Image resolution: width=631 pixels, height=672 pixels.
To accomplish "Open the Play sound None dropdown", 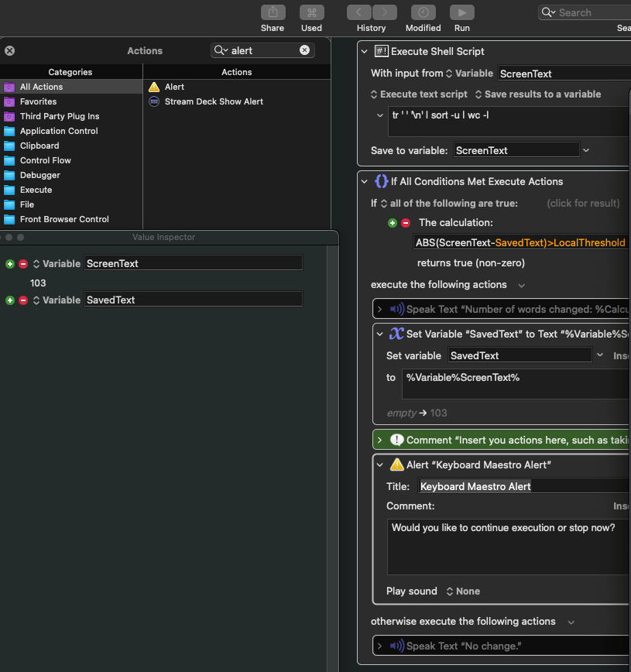I will [x=463, y=591].
